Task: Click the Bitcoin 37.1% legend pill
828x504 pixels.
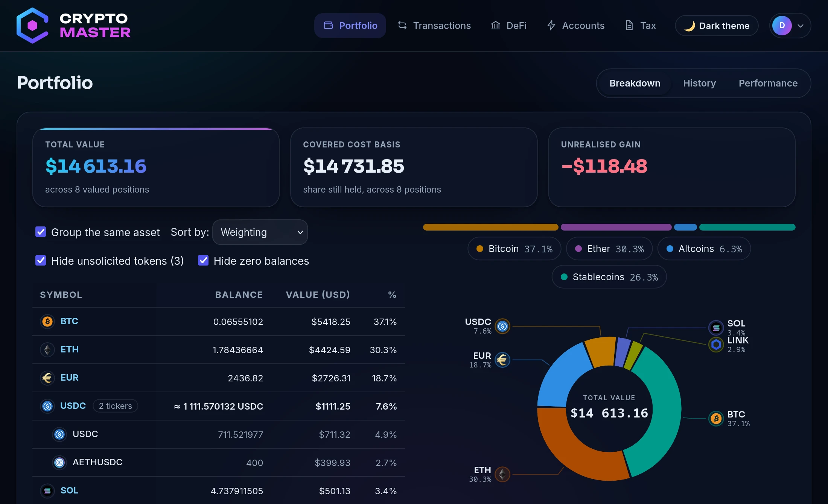Action: point(514,249)
